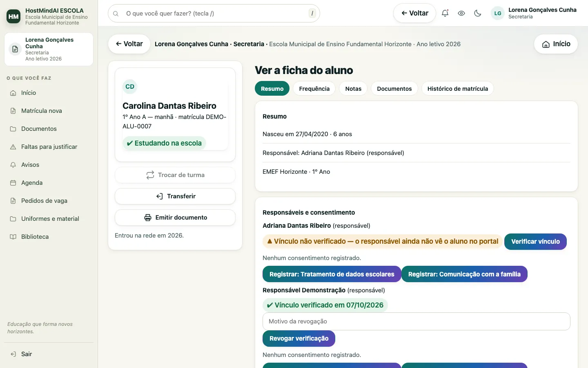Click Sair to log out

point(49,354)
